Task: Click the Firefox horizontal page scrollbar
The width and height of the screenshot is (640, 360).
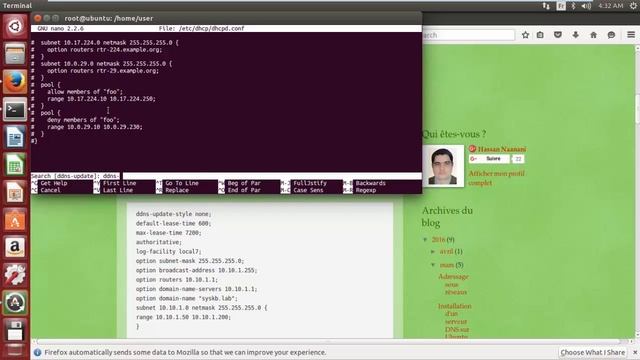Action: coord(331,341)
